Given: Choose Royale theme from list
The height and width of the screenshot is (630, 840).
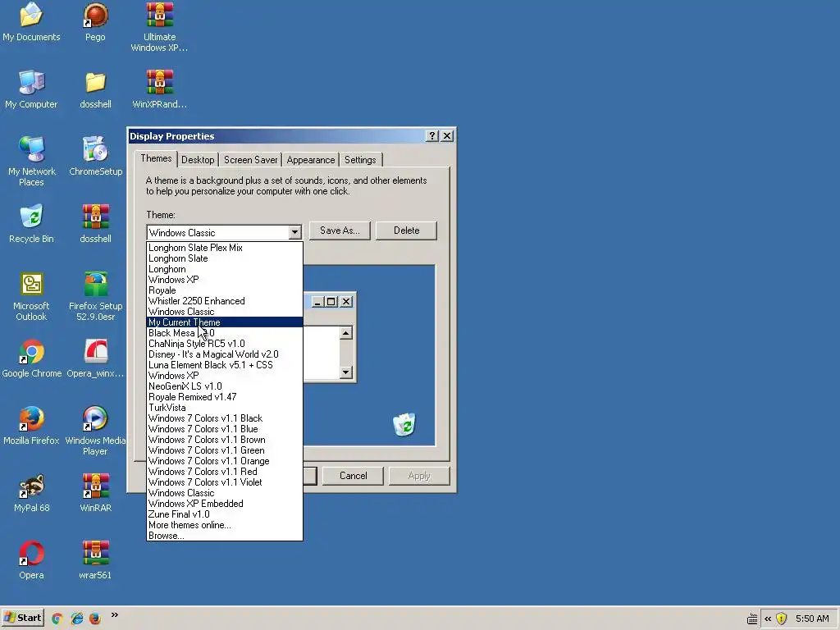Looking at the screenshot, I should click(225, 290).
